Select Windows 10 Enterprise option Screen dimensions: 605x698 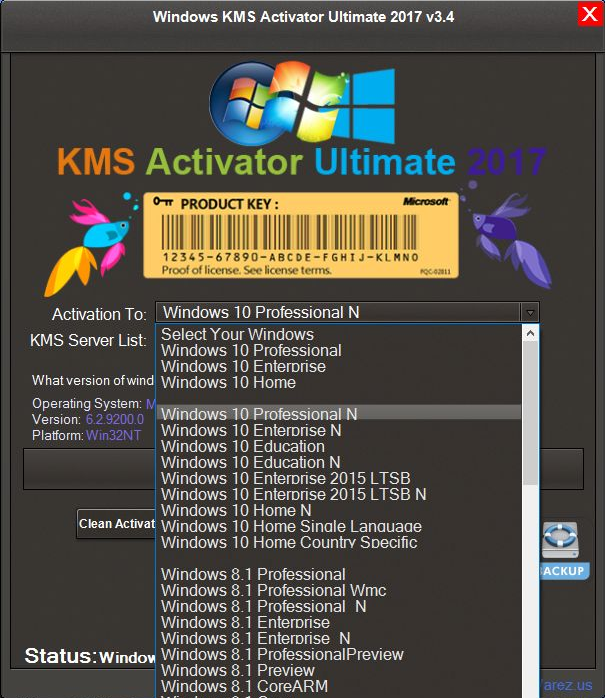coord(339,366)
